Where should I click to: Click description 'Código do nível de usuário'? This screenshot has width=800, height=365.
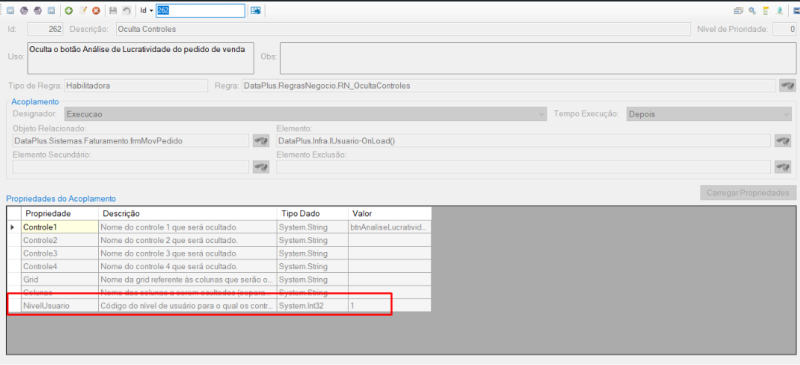click(x=187, y=306)
